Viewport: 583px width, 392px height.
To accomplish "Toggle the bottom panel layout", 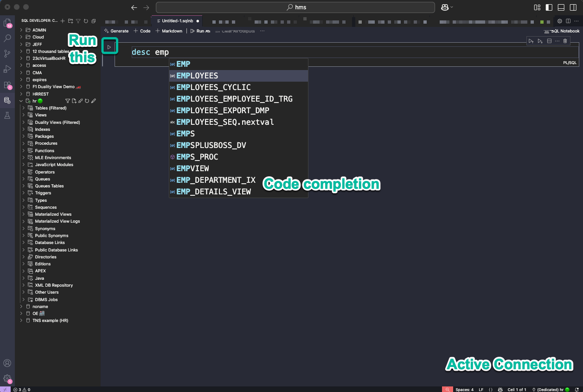I will click(561, 7).
